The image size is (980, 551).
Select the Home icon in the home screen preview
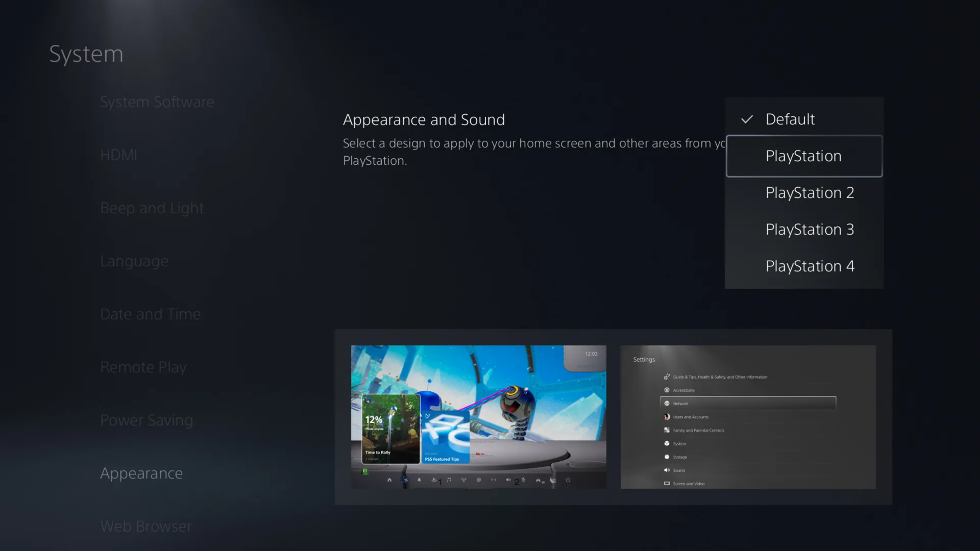[x=389, y=480]
